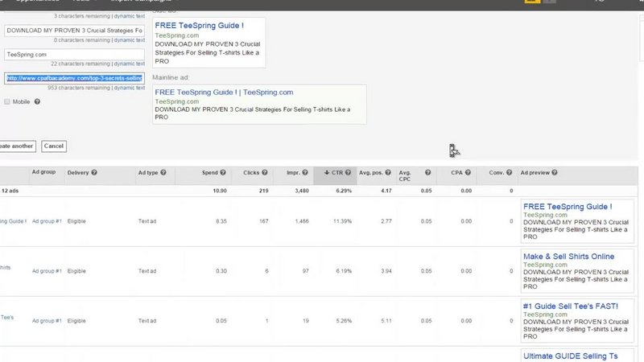This screenshot has width=644, height=362.
Task: Open Ad group #1 link in 11.39% row
Action: pyautogui.click(x=47, y=221)
